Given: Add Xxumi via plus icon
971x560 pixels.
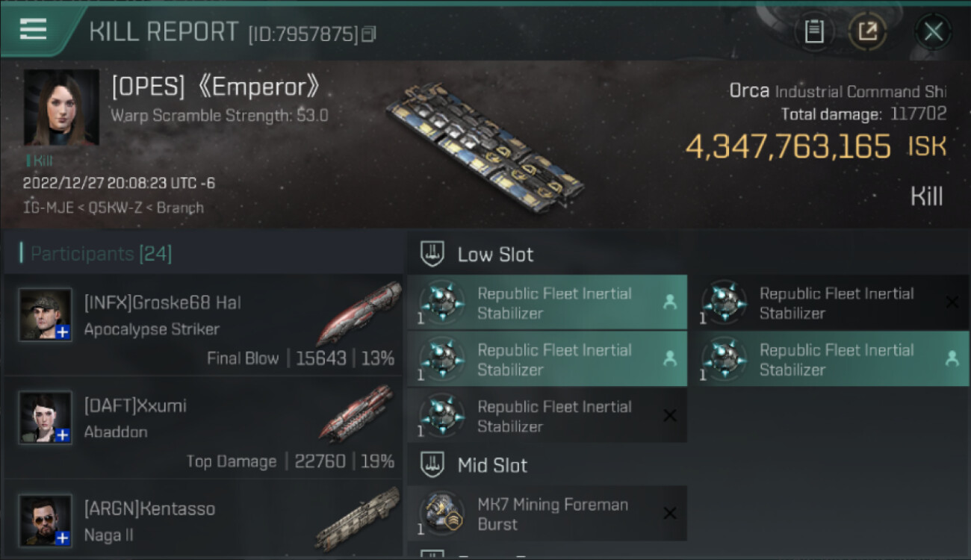Looking at the screenshot, I should click(x=63, y=435).
